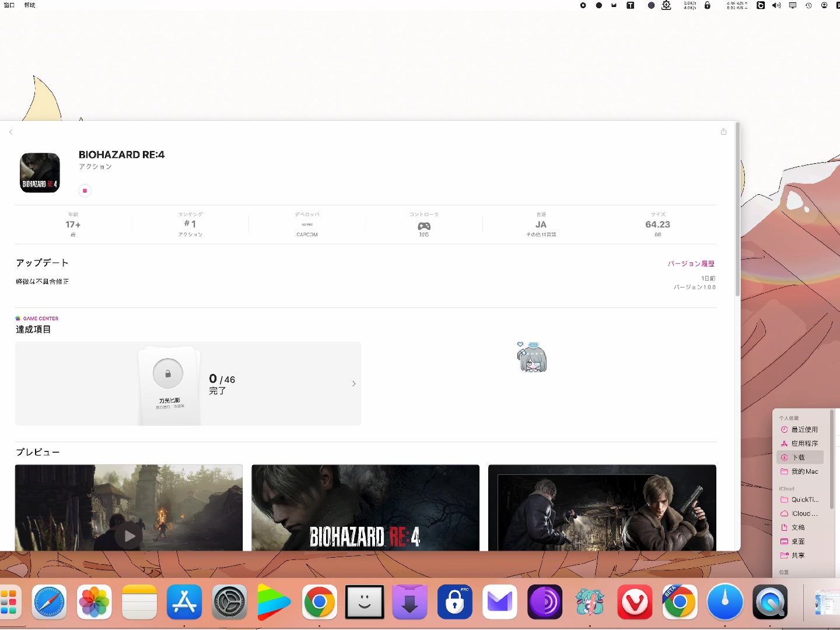Click the #1 アクション ranking info
The width and height of the screenshot is (840, 630).
coord(190,225)
